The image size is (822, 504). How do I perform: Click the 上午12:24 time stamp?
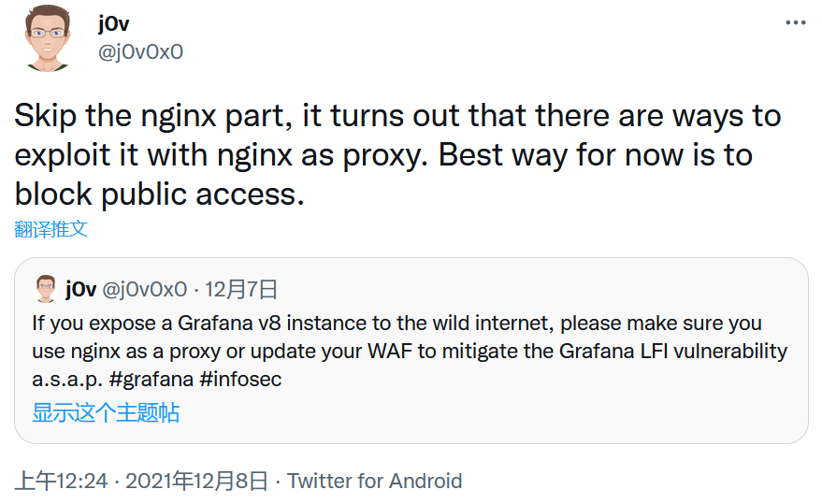click(x=62, y=481)
